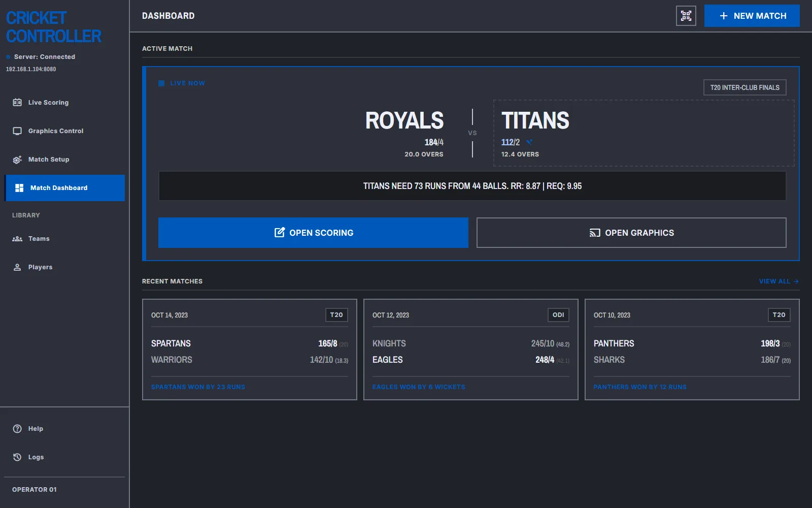Click the Panthers won by 12 runs result
Image resolution: width=812 pixels, height=508 pixels.
click(x=640, y=387)
